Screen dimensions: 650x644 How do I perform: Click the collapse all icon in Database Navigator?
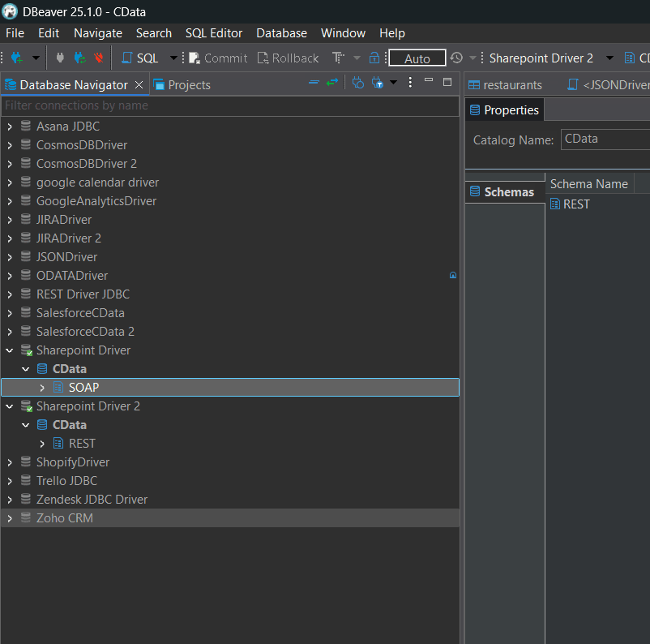tap(313, 84)
